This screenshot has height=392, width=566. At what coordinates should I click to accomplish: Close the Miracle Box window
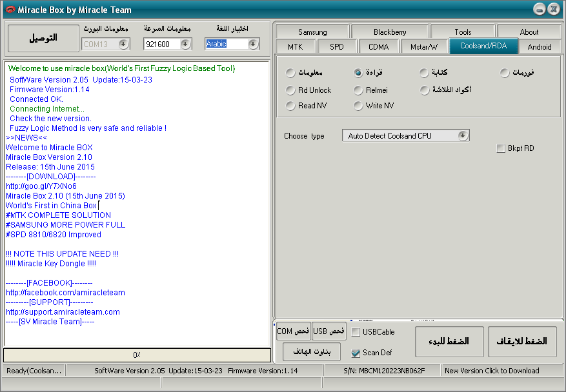(x=554, y=10)
